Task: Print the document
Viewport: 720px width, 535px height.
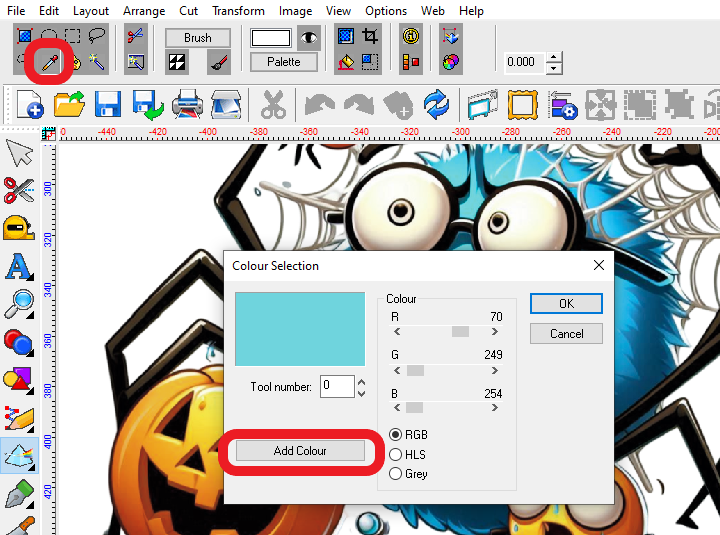Action: [187, 105]
